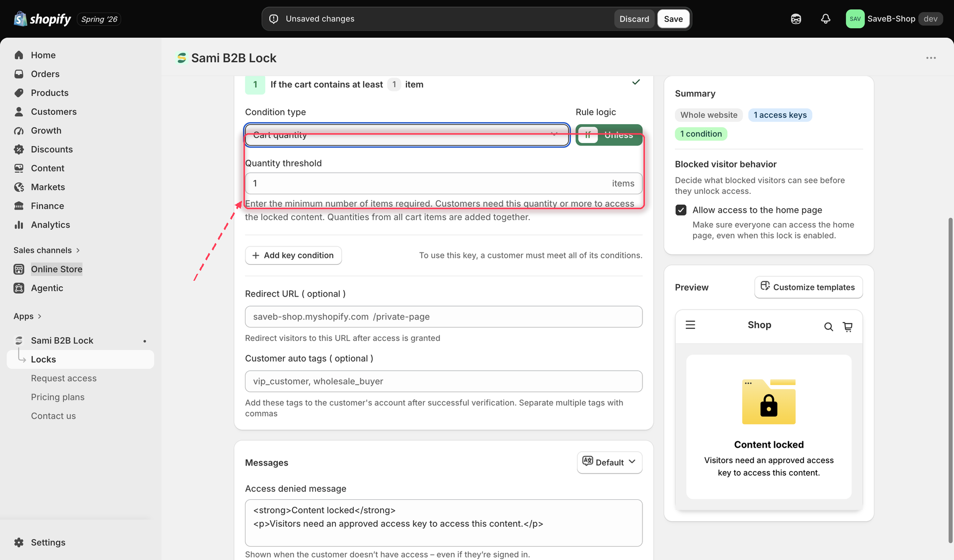Select the If rule logic option

[588, 135]
